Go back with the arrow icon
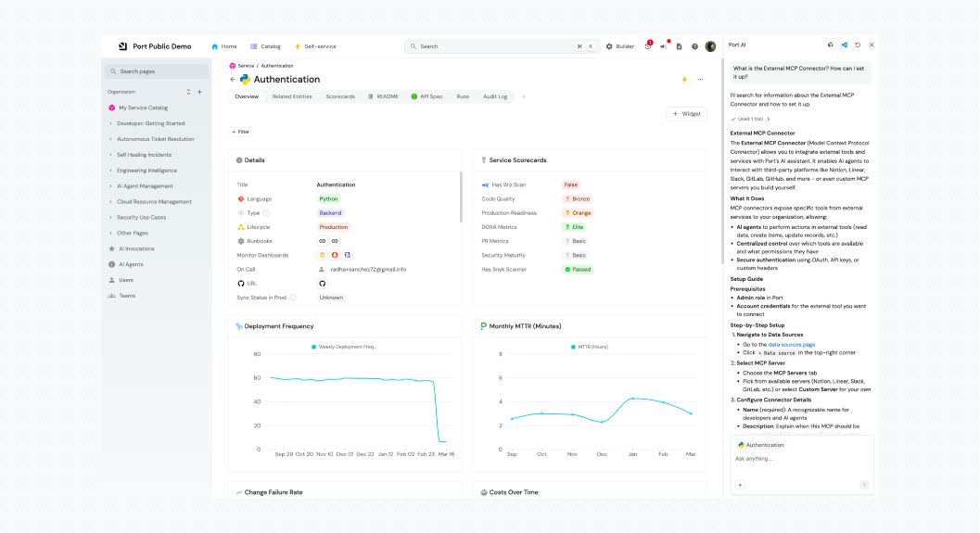Viewport: 980px width, 533px height. click(x=233, y=80)
